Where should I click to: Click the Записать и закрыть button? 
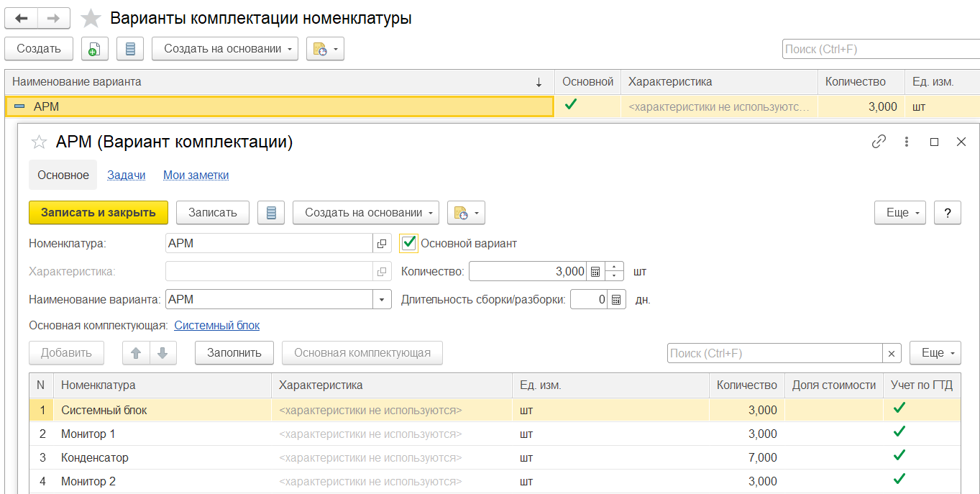99,213
